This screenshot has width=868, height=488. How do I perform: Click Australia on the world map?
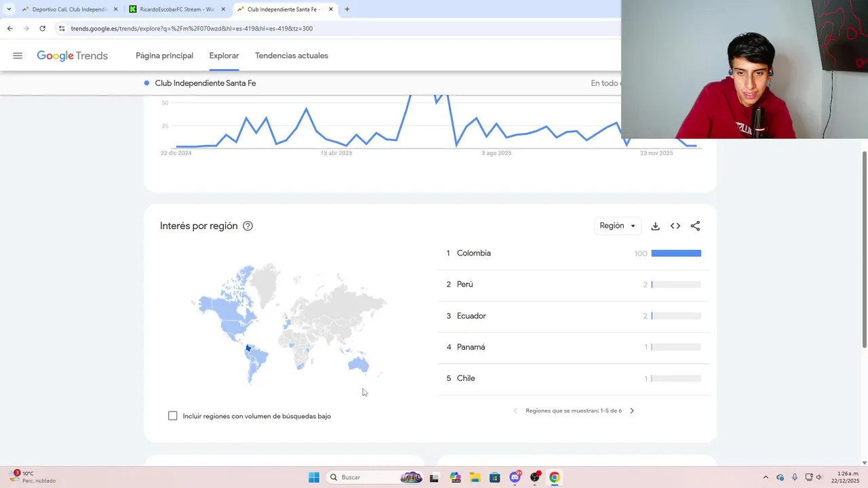(x=358, y=366)
